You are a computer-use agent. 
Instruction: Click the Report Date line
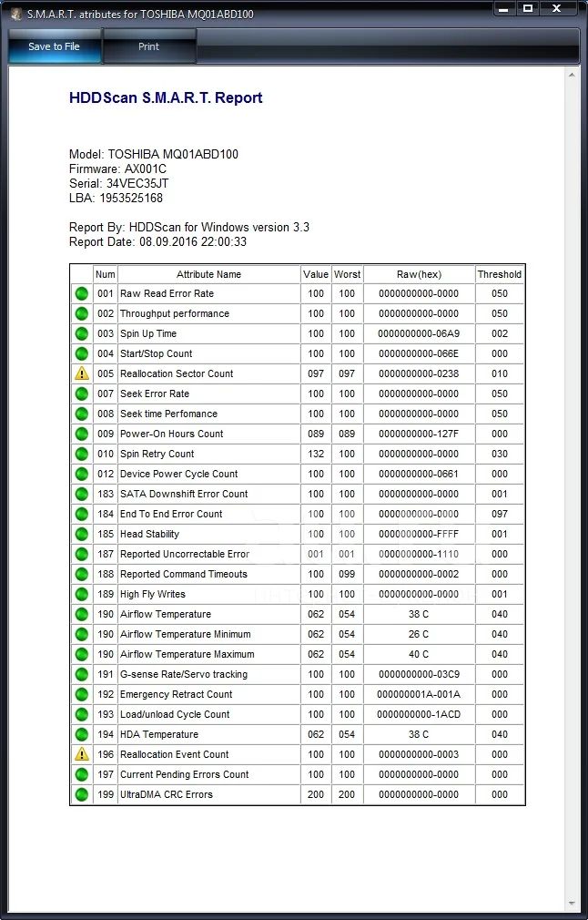157,241
